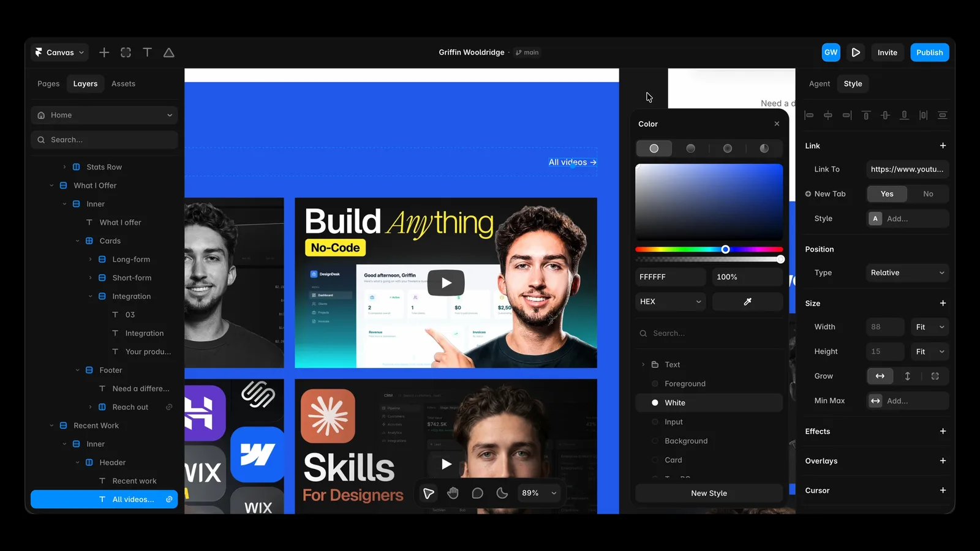Image resolution: width=980 pixels, height=551 pixels.
Task: Add an Effects entry with plus icon
Action: (943, 432)
